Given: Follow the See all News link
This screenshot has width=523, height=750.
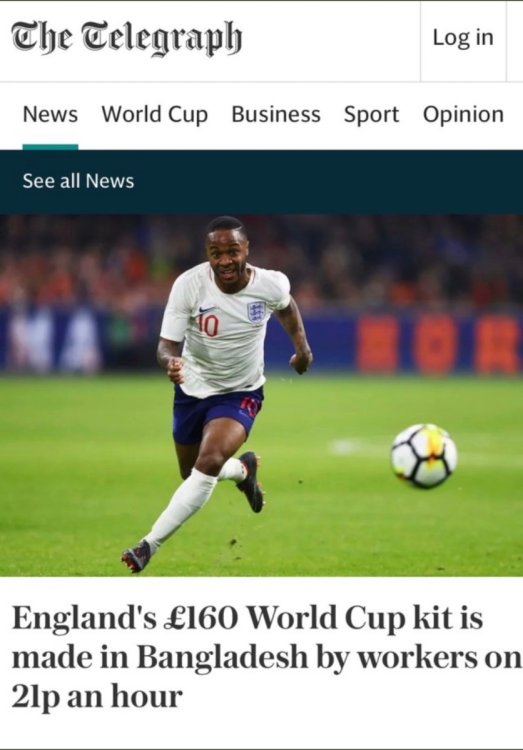Looking at the screenshot, I should coord(78,181).
